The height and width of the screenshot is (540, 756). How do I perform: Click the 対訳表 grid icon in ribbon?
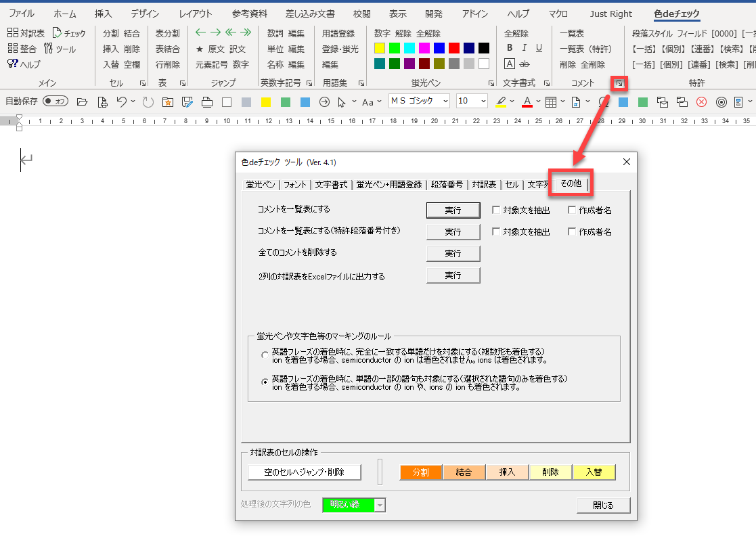12,33
